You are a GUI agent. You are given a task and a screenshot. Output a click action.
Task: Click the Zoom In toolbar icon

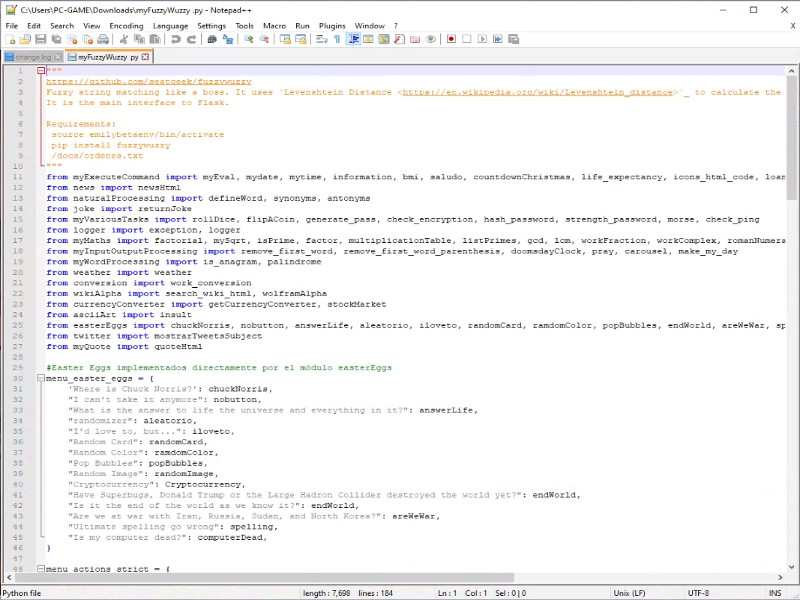coord(247,42)
